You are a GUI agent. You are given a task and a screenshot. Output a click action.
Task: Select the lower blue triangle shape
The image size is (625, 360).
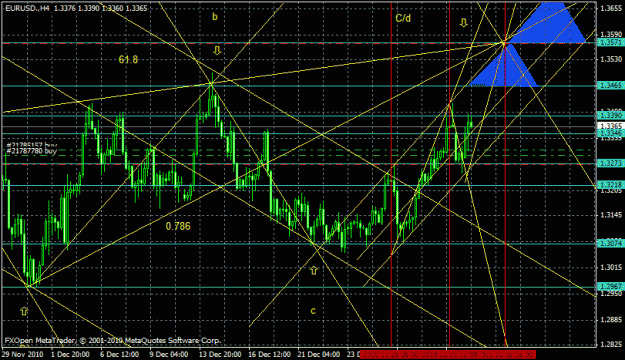505,65
